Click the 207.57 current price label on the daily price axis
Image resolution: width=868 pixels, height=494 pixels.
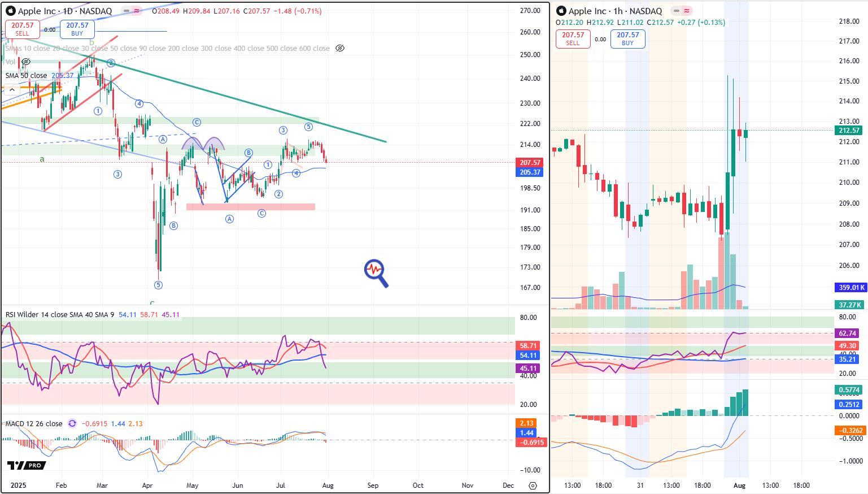point(530,162)
